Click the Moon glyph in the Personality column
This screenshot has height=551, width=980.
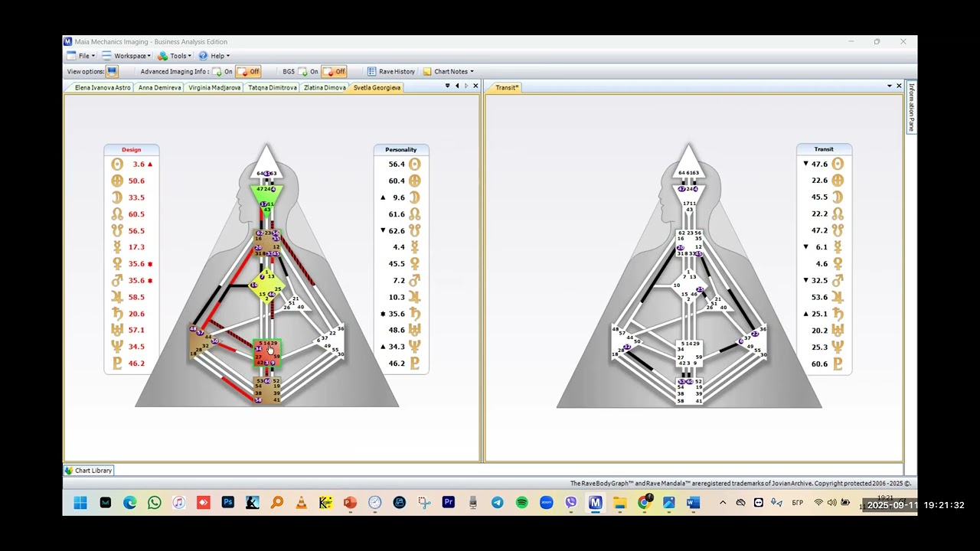point(414,197)
